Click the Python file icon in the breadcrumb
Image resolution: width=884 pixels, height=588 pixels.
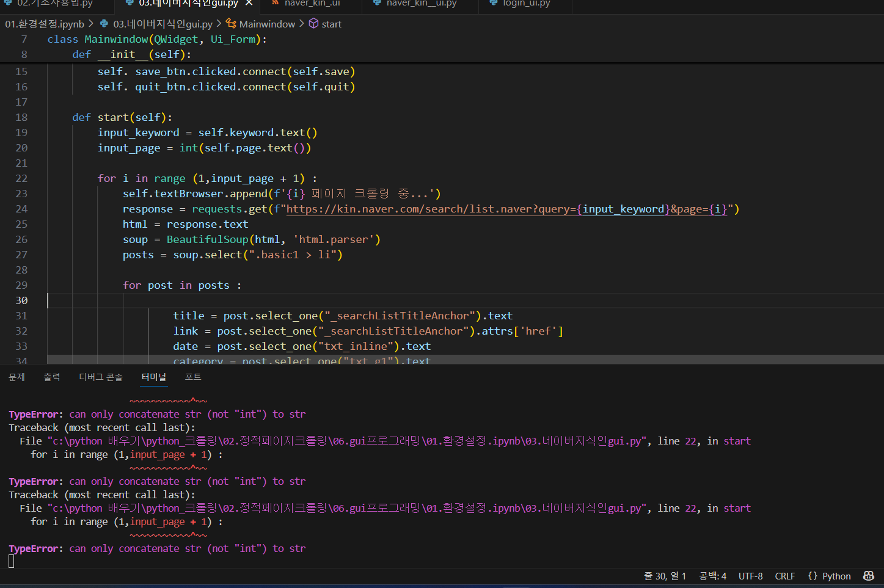104,24
